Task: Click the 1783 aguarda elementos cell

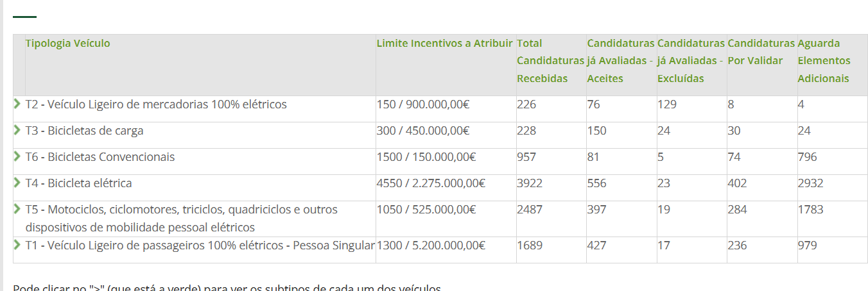Action: click(x=810, y=210)
